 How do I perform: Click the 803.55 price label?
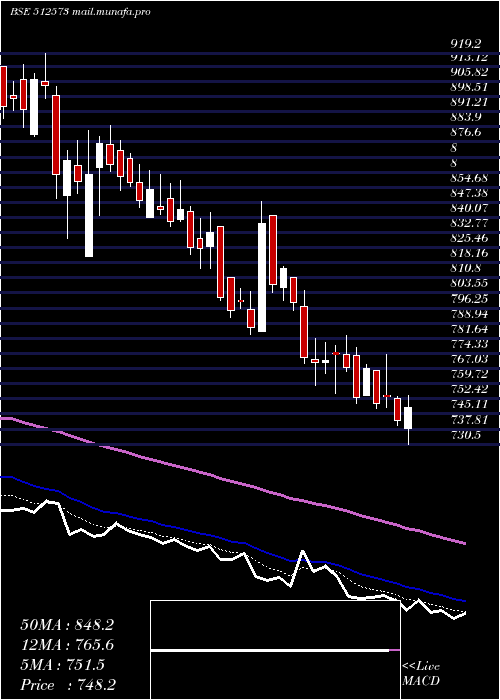469,283
